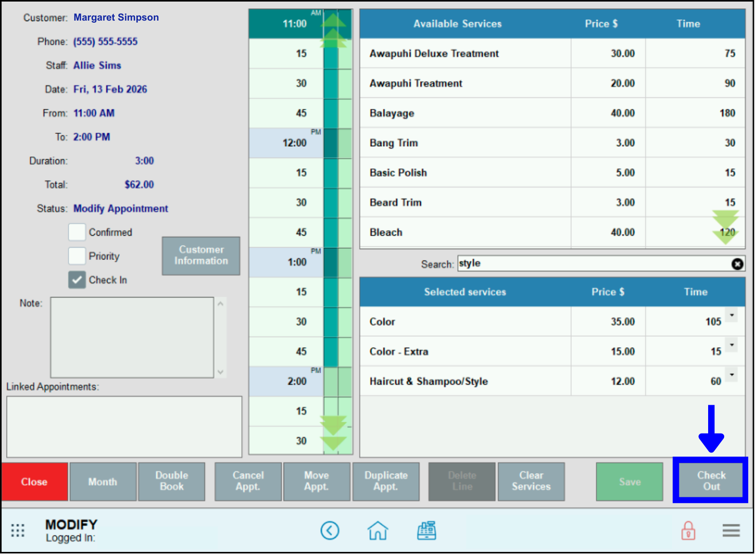Open the dotted grid apps icon
The image size is (756, 555).
point(18,530)
